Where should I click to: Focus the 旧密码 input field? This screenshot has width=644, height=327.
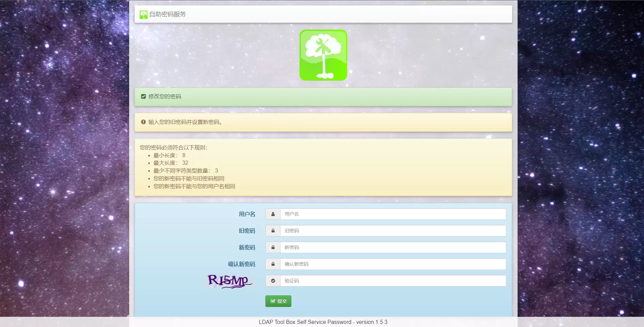click(x=393, y=231)
